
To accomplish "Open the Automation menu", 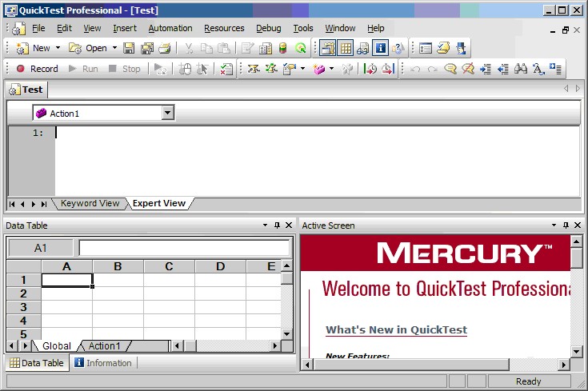I will coord(170,28).
